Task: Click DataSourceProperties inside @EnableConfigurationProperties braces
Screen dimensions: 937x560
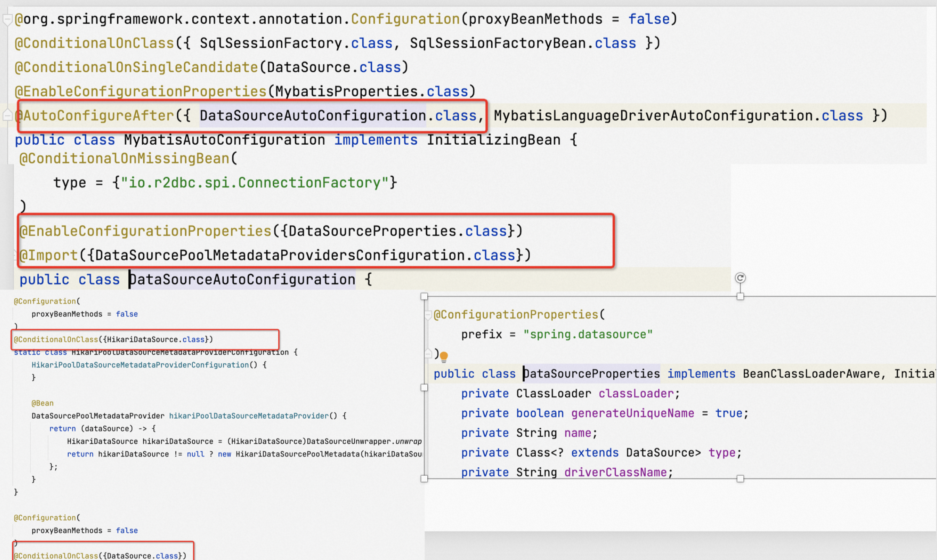Action: click(x=372, y=231)
